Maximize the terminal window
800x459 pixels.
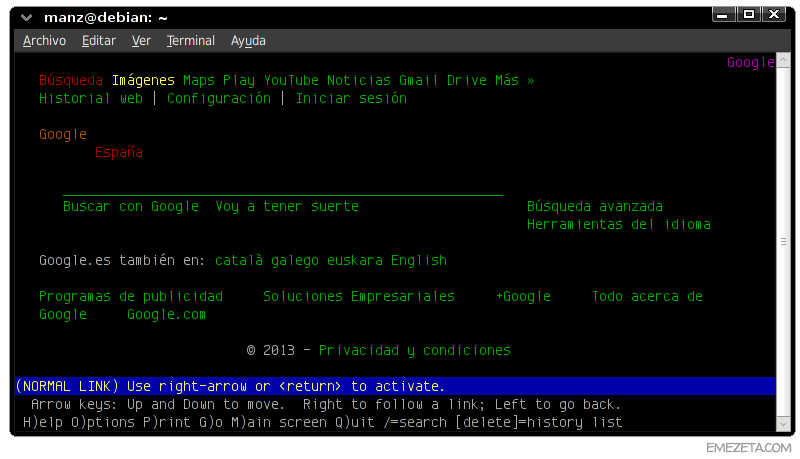tap(748, 14)
